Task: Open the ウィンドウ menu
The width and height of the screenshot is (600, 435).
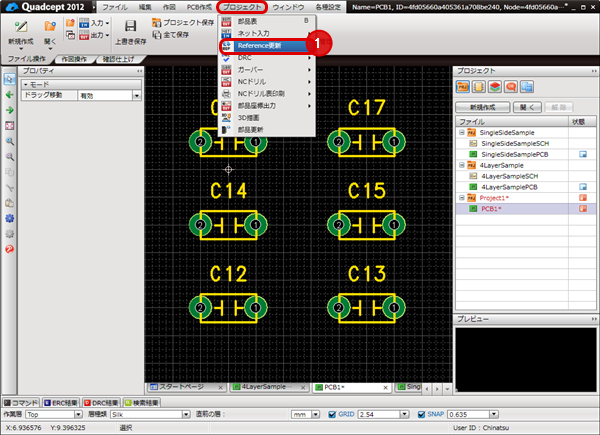Action: [289, 7]
